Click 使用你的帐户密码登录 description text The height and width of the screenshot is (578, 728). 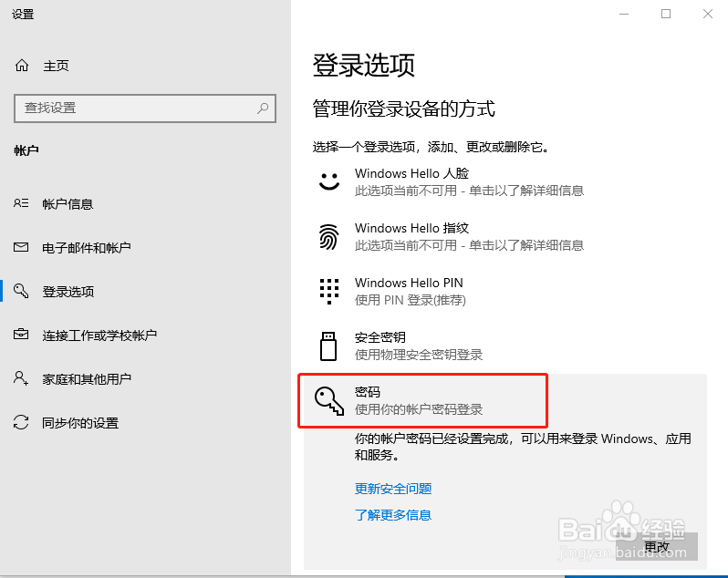[x=419, y=409]
